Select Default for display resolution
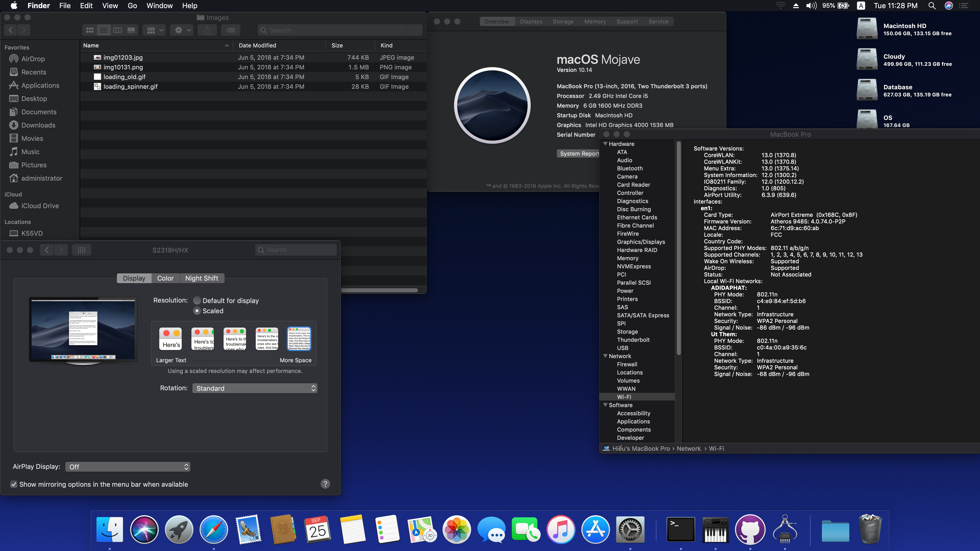This screenshot has height=551, width=980. (x=197, y=300)
